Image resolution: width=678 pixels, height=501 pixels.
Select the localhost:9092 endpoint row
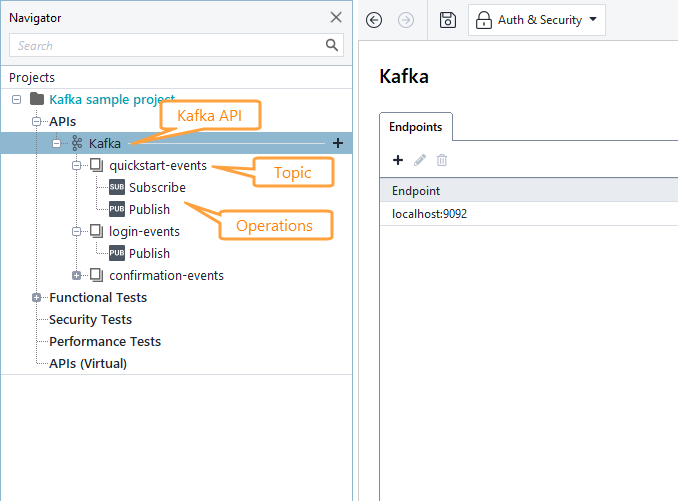click(528, 214)
